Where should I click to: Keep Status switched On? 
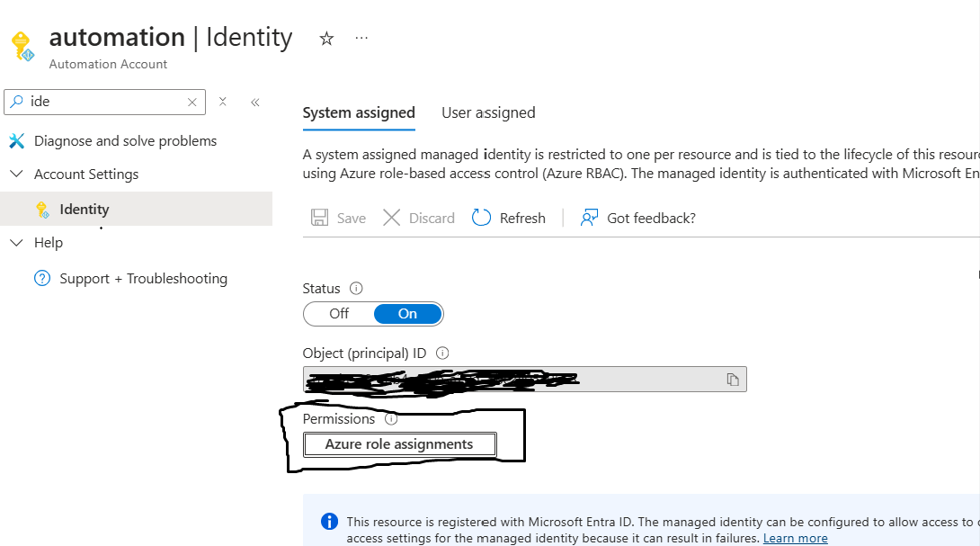[407, 313]
